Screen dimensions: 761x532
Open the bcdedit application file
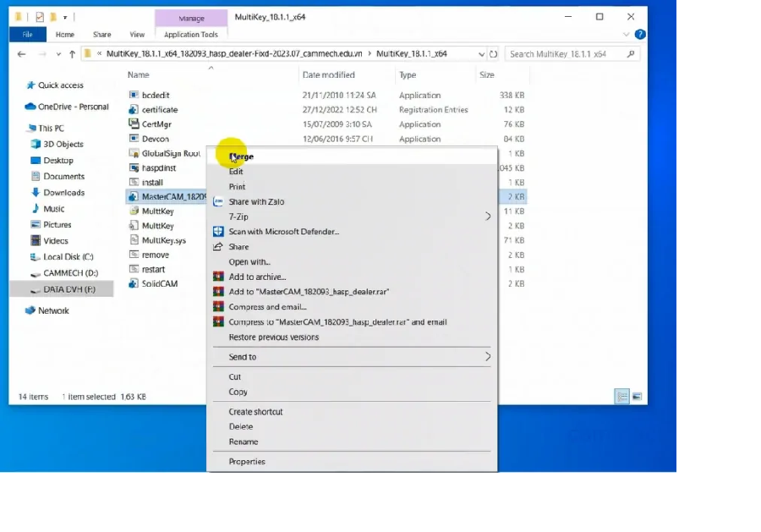156,96
